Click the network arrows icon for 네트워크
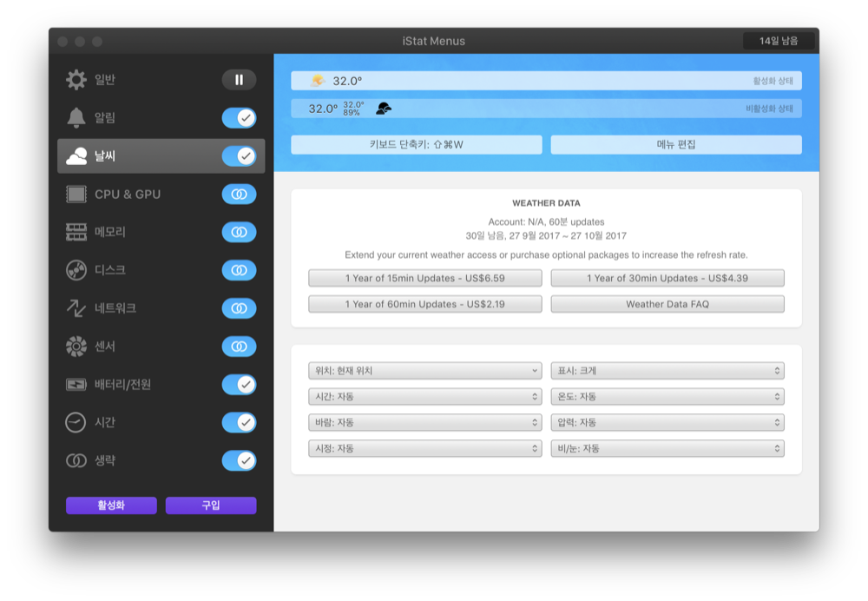This screenshot has width=868, height=601. (76, 308)
